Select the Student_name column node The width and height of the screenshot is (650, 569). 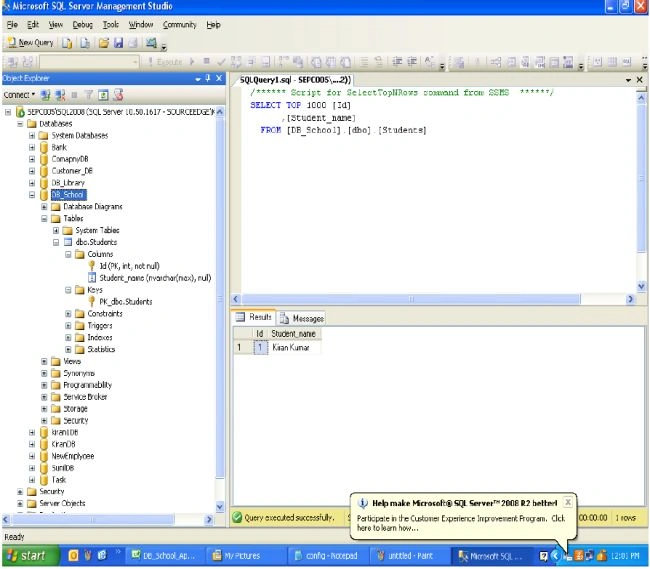155,278
